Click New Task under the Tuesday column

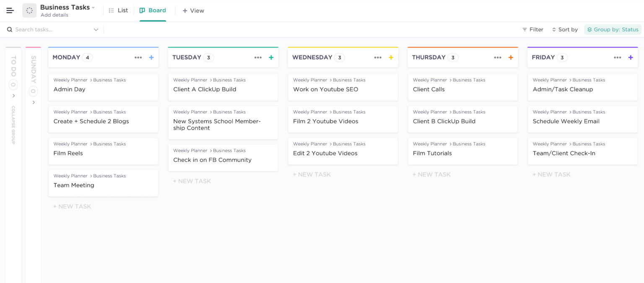(192, 181)
